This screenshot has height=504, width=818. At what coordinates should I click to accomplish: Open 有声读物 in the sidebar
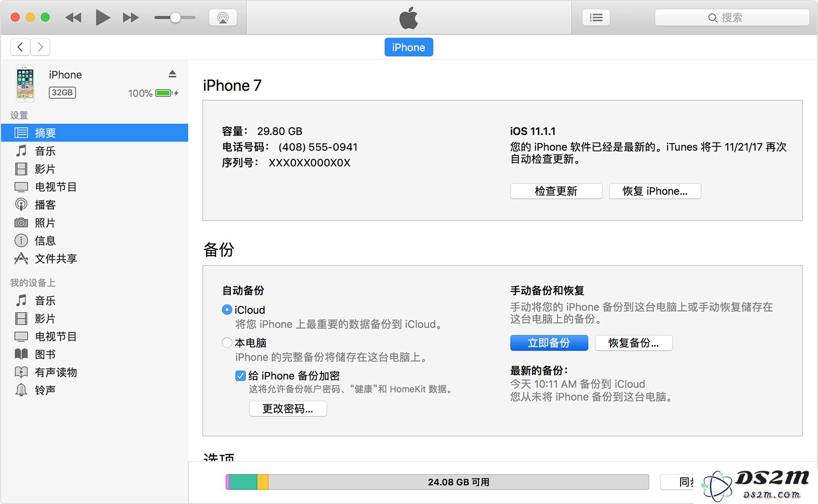click(94, 372)
